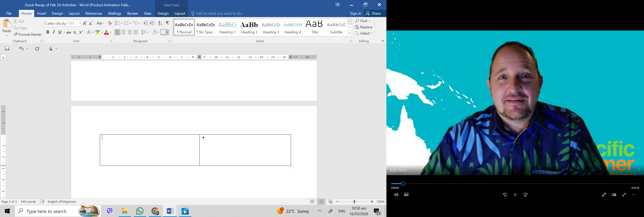
Task: Switch to the Insert tab
Action: click(41, 13)
